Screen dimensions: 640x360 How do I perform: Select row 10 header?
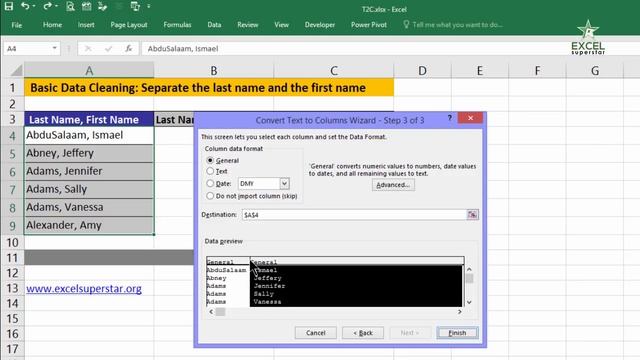(12, 242)
